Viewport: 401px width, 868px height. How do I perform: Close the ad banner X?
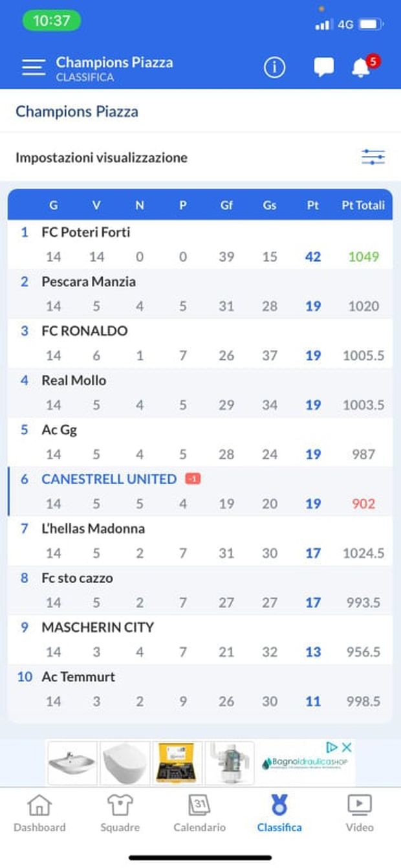click(x=347, y=748)
